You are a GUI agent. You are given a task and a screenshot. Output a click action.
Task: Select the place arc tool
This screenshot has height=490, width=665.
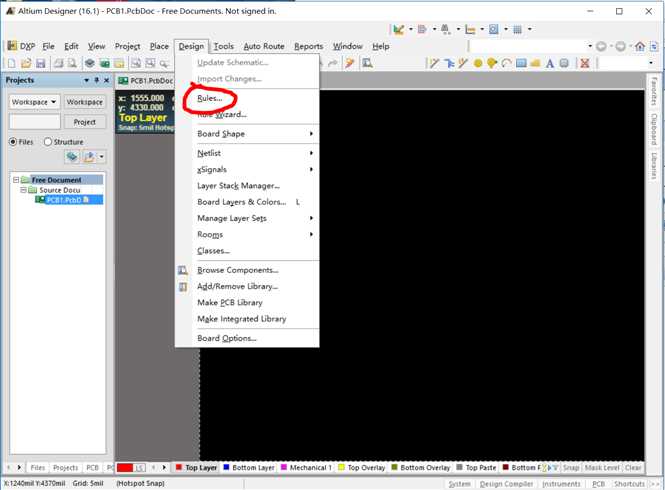pyautogui.click(x=506, y=63)
